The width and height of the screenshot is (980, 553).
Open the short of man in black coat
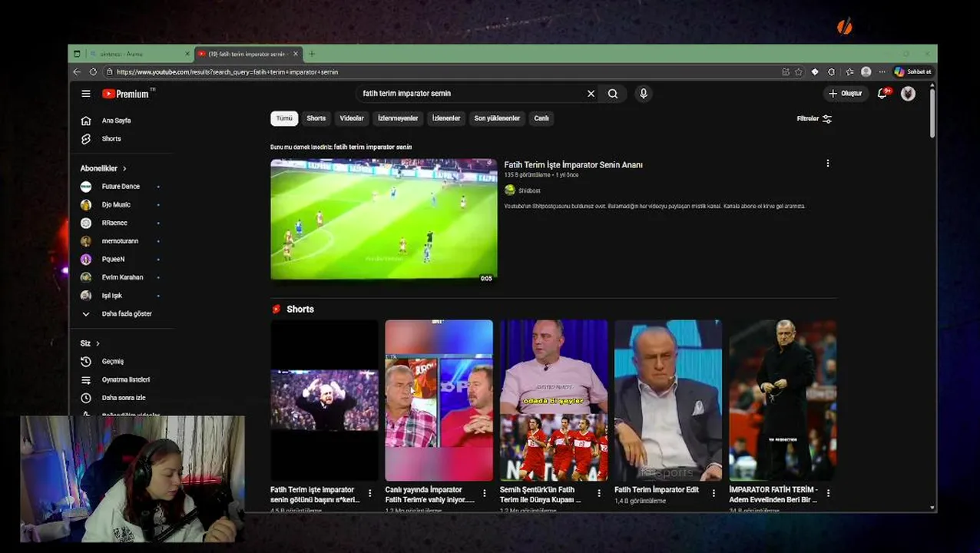pos(783,400)
